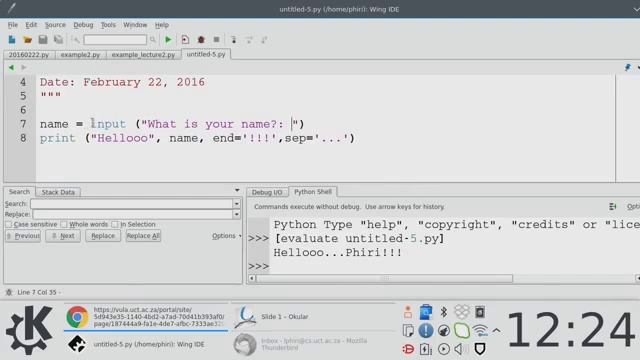
Task: Click the toolbar search input box
Action: (115, 40)
